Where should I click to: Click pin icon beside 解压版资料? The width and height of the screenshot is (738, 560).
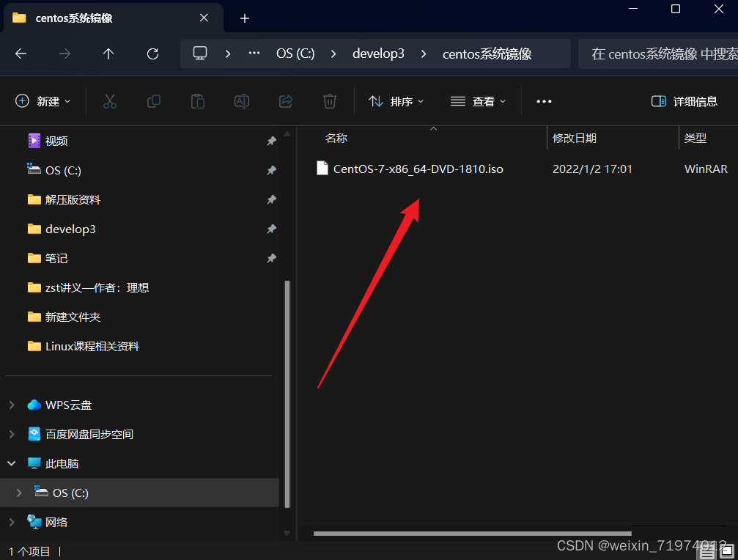tap(272, 199)
